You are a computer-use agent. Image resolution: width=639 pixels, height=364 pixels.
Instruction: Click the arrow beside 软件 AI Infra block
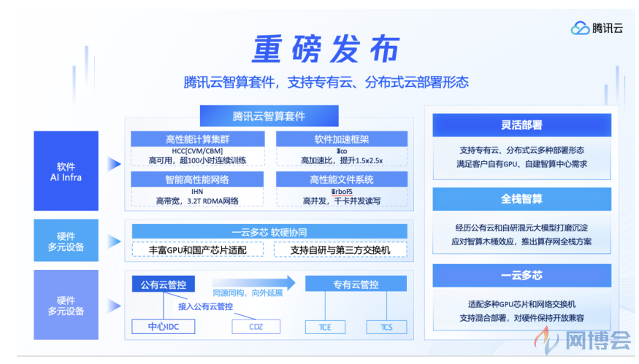(114, 164)
